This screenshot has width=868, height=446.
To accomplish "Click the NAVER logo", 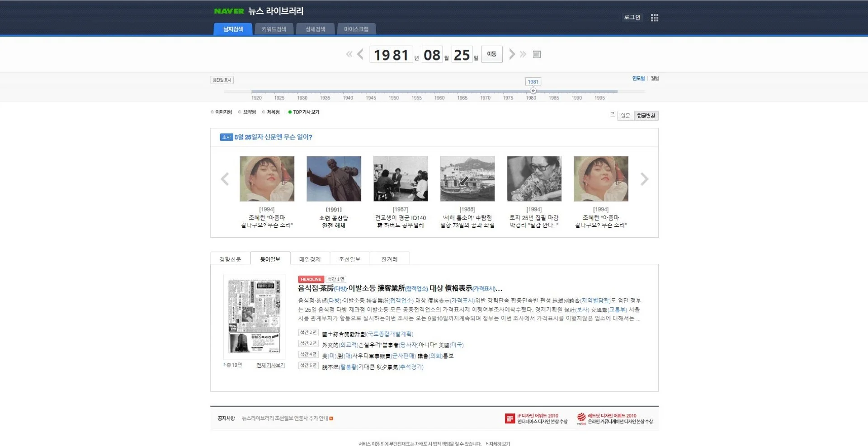I will [x=229, y=11].
